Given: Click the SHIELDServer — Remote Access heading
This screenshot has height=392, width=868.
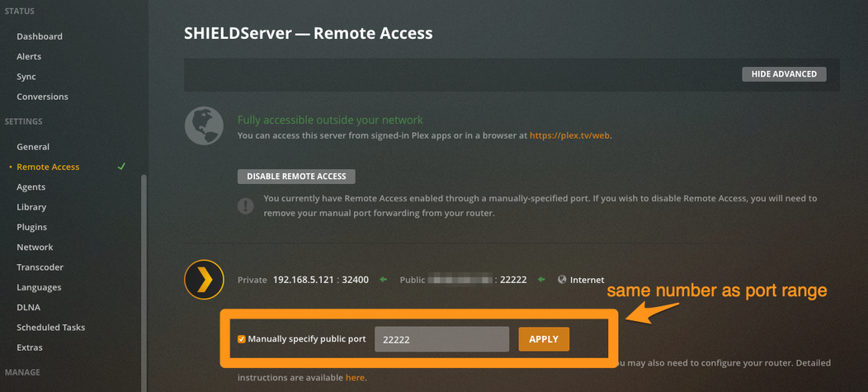Looking at the screenshot, I should (309, 33).
